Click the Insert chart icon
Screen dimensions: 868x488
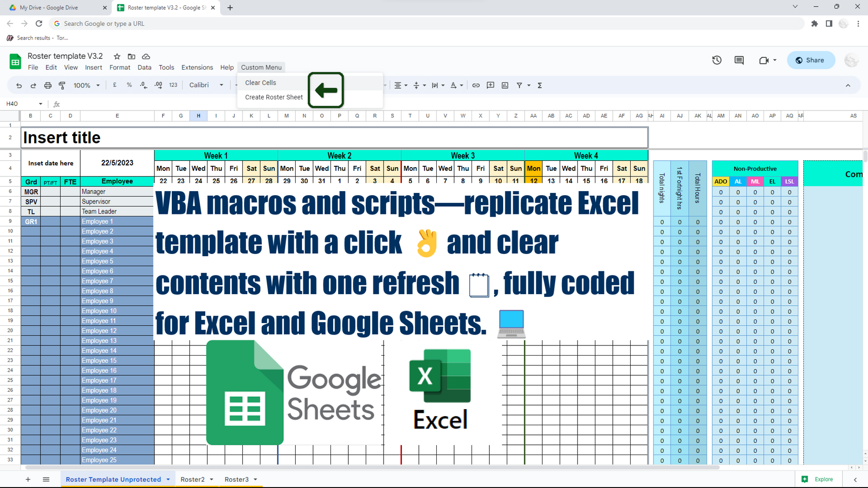click(x=505, y=85)
